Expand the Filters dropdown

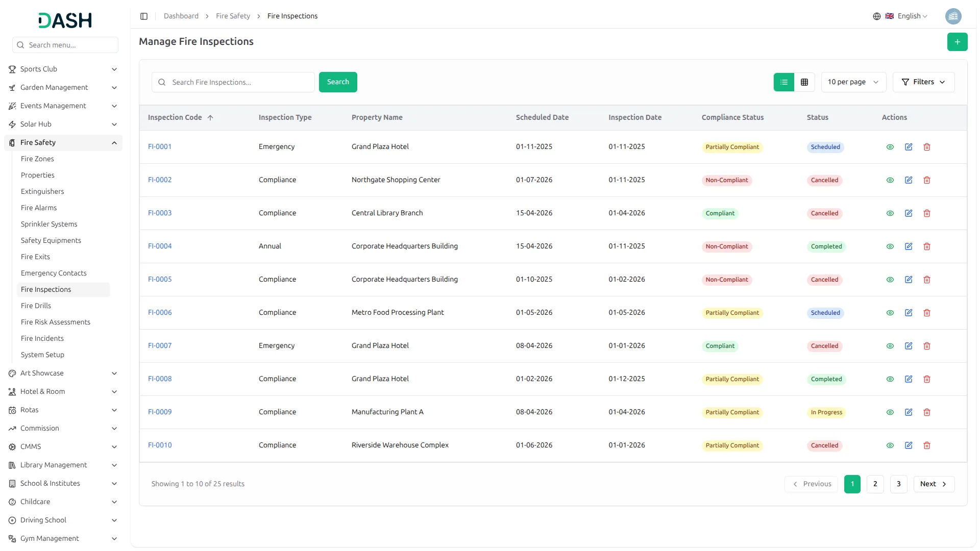click(x=923, y=82)
